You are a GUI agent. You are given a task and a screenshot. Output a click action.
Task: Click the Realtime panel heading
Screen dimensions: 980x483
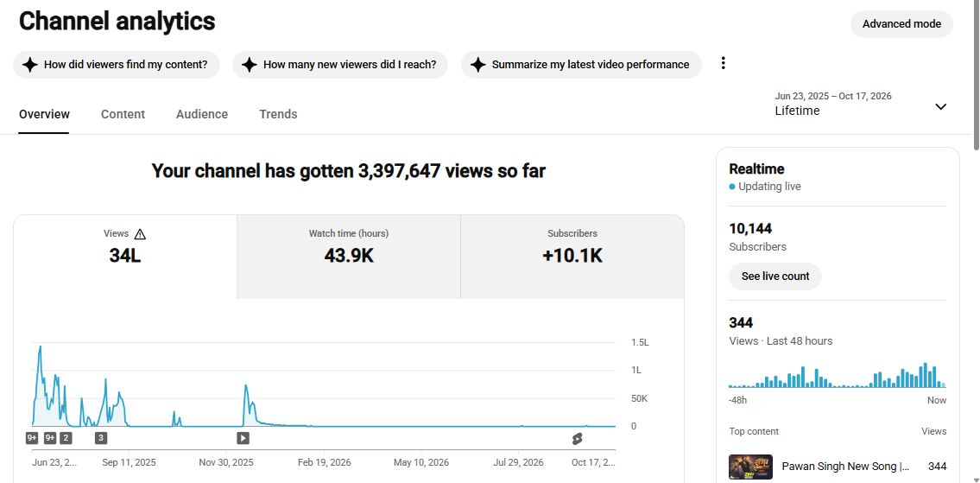click(756, 169)
